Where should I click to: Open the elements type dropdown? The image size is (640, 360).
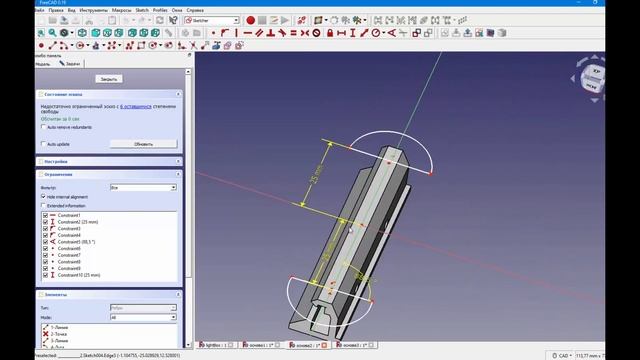point(143,308)
